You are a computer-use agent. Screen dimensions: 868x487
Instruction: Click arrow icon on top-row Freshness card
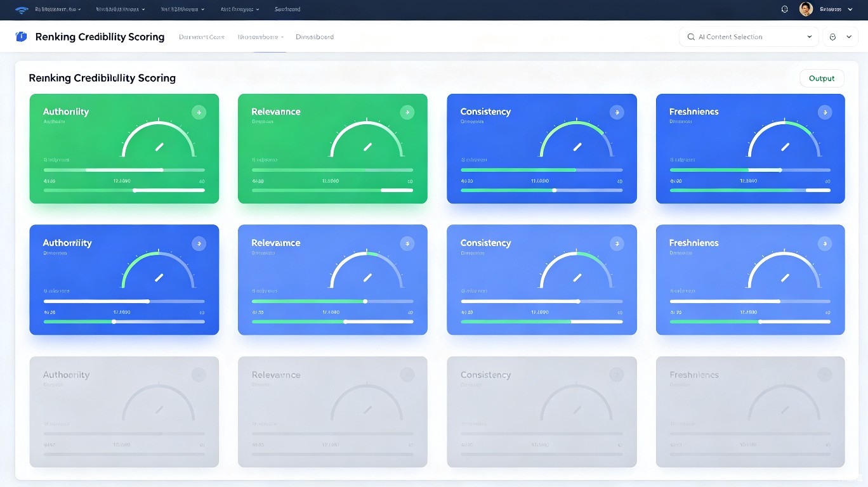pyautogui.click(x=824, y=112)
